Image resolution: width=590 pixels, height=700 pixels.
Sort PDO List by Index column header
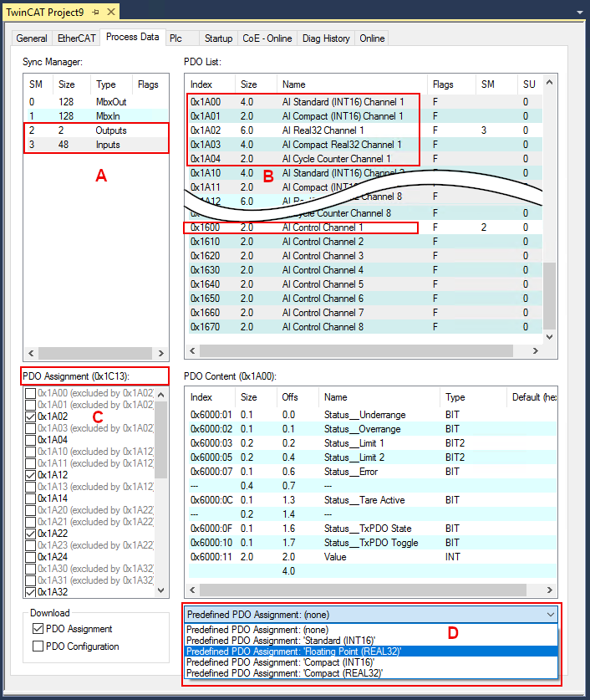tap(210, 84)
